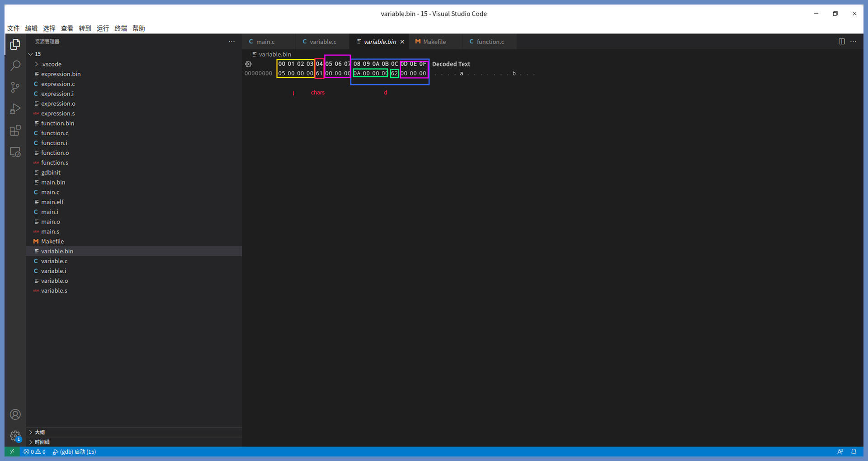
Task: Click the errors and warnings status indicator
Action: pyautogui.click(x=34, y=451)
